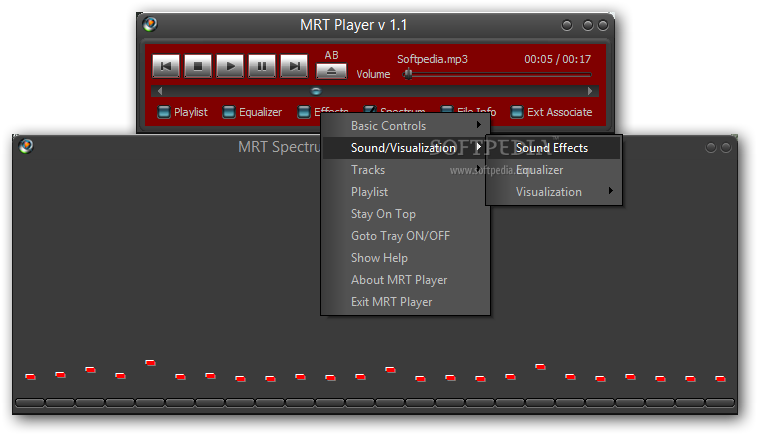758x435 pixels.
Task: Select Sound Effects in the submenu
Action: click(x=554, y=148)
